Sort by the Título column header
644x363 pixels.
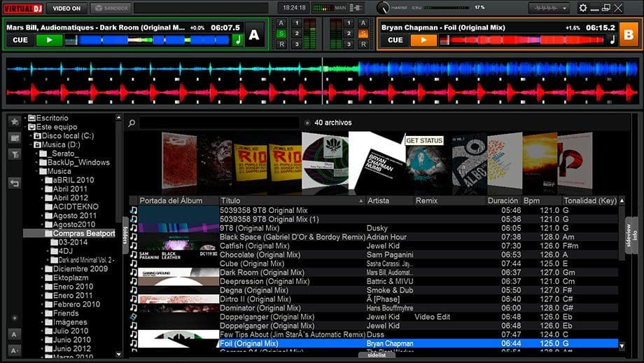[x=292, y=200]
